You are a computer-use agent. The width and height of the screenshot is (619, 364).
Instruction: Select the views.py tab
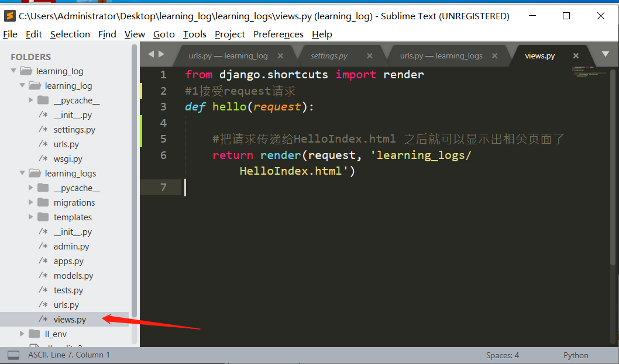[539, 56]
